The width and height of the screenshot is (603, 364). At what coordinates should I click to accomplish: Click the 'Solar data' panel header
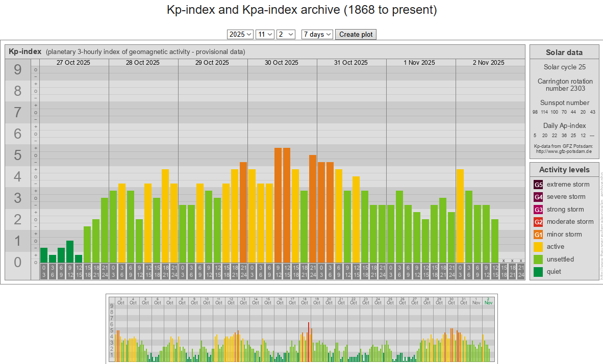pos(564,53)
